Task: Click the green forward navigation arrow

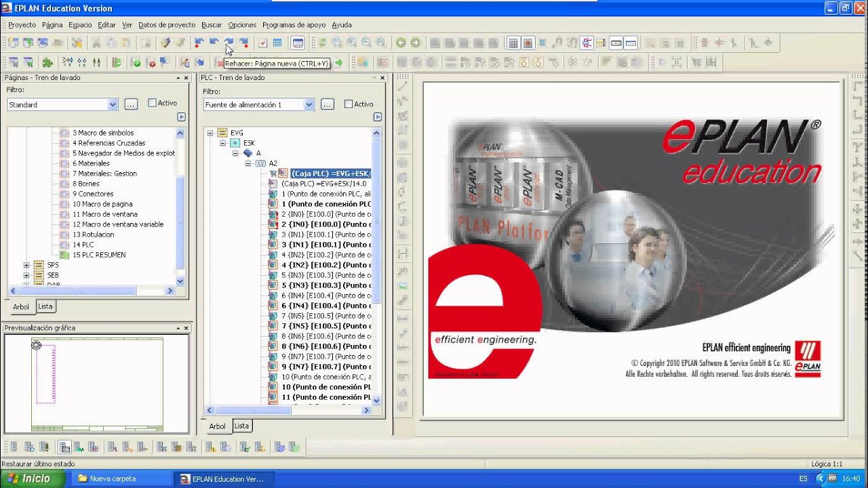Action: coord(416,43)
